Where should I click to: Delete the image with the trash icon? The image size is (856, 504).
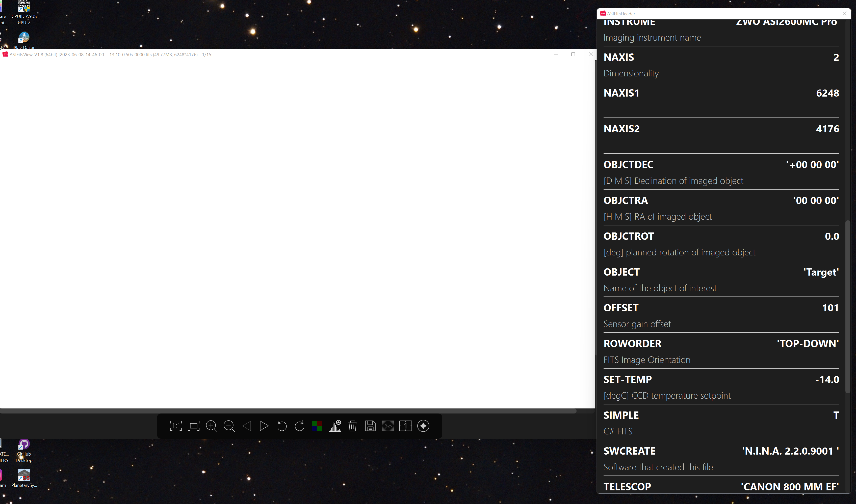tap(353, 426)
